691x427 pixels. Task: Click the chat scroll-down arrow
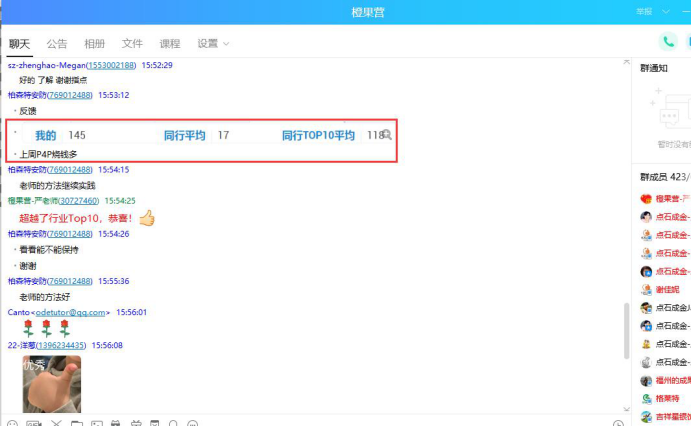click(x=626, y=409)
